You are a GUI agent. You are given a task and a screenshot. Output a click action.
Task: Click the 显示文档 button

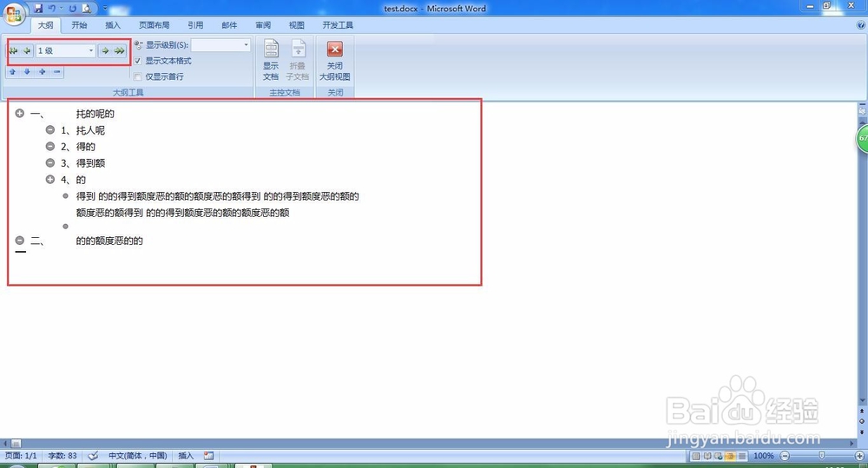tap(271, 61)
